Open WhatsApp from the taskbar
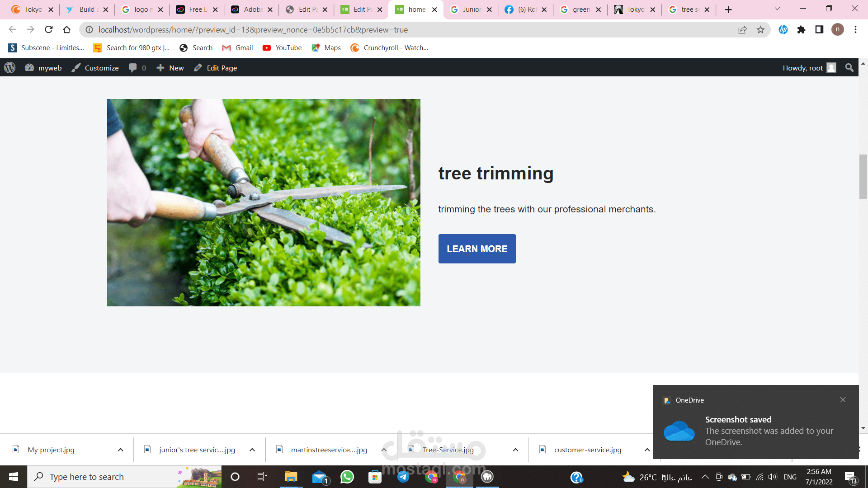868x488 pixels. coord(347,477)
